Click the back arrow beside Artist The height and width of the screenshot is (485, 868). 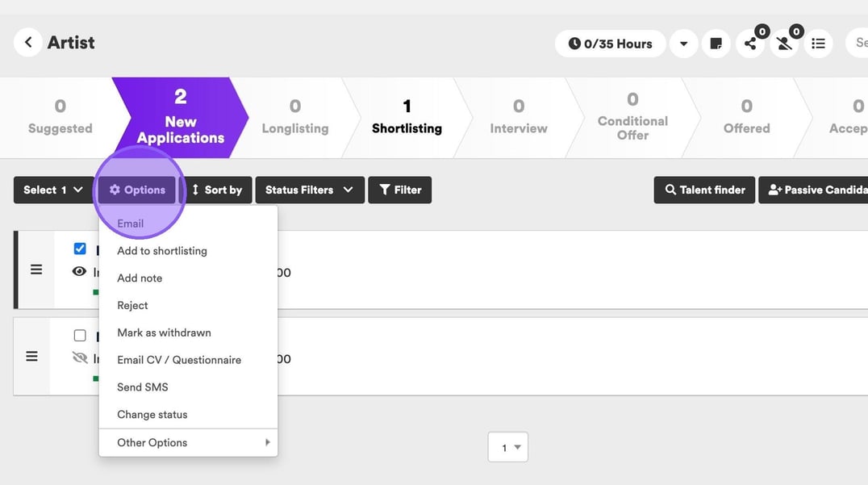point(28,43)
